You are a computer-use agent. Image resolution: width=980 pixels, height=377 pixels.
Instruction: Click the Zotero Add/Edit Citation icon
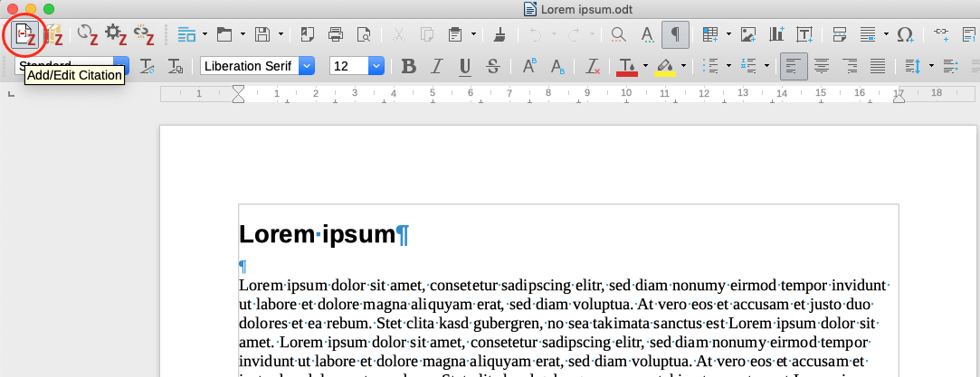point(26,34)
